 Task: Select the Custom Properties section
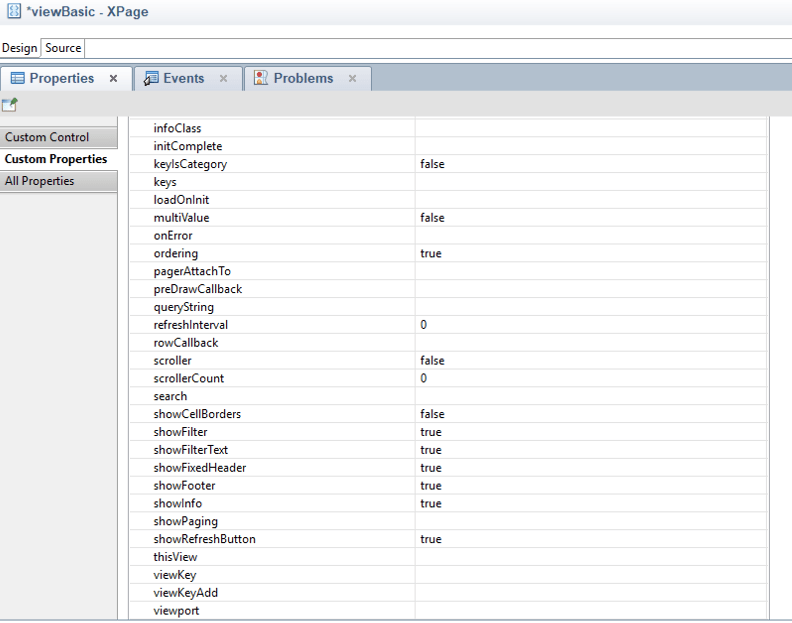(x=56, y=159)
